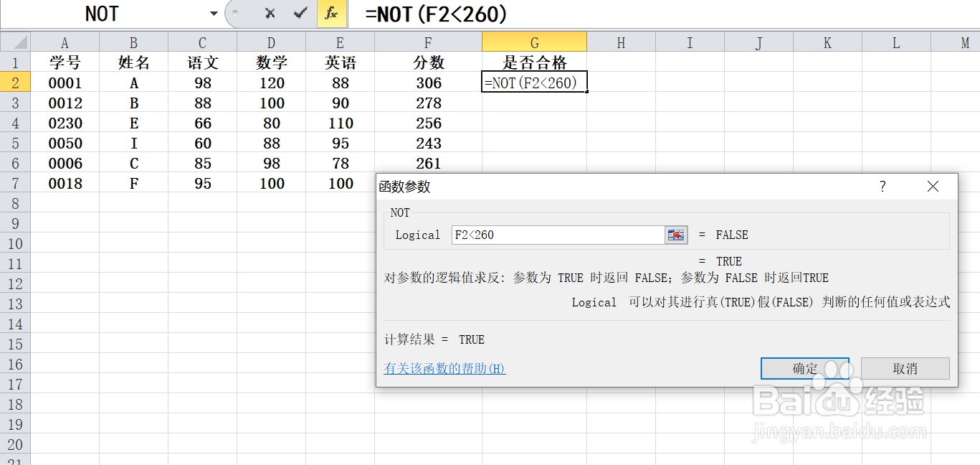
Task: Select row 12 header
Action: tap(15, 283)
